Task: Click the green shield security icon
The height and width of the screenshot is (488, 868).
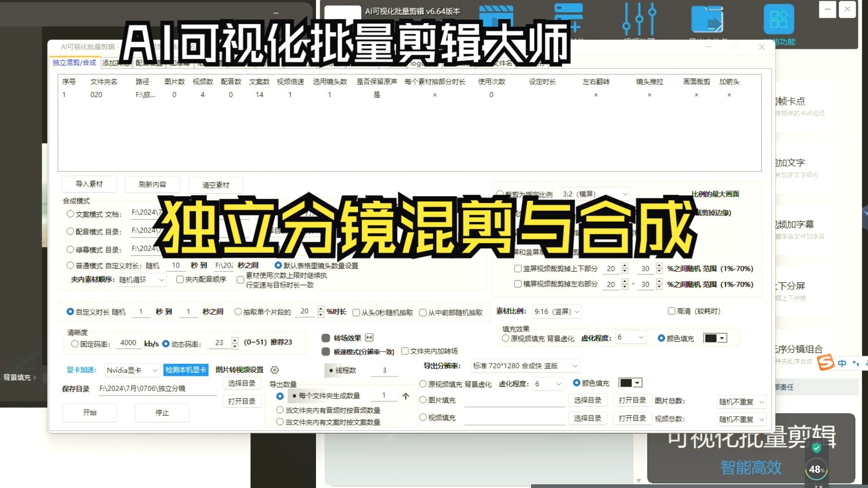Action: pyautogui.click(x=816, y=448)
